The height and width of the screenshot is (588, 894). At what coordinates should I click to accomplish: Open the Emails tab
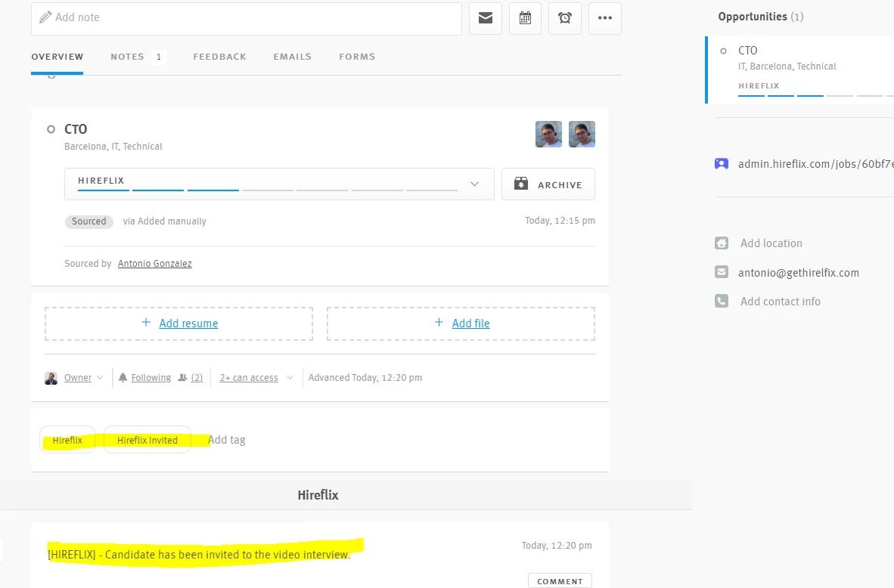click(x=293, y=57)
